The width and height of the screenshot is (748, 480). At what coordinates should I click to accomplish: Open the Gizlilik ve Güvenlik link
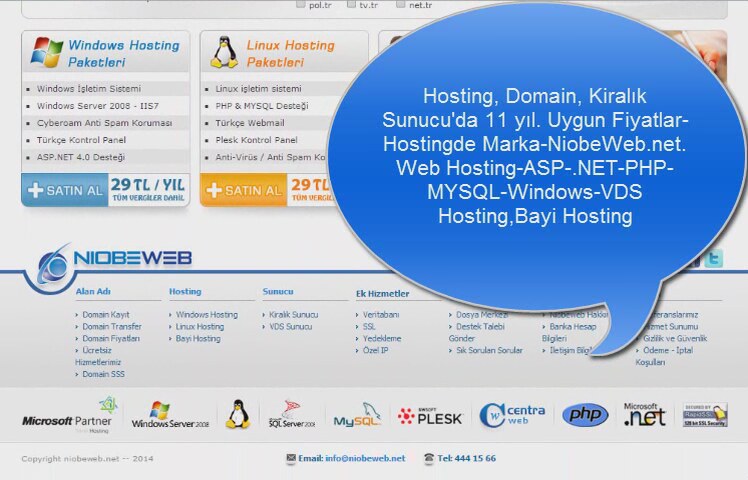(675, 339)
